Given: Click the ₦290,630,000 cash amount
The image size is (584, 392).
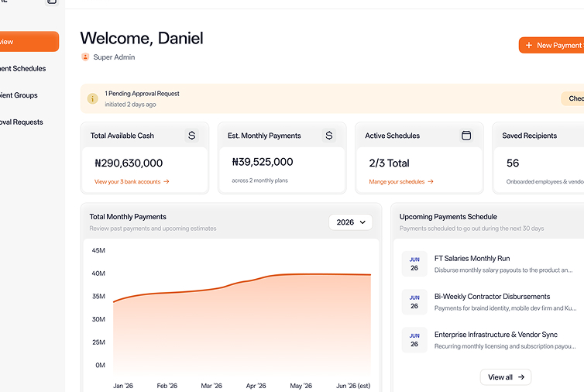Looking at the screenshot, I should pyautogui.click(x=129, y=163).
